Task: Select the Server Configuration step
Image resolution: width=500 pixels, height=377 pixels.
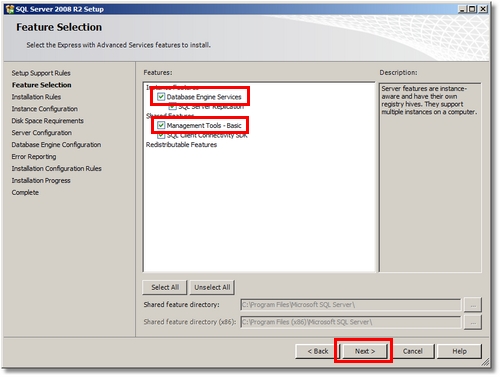Action: pyautogui.click(x=41, y=133)
